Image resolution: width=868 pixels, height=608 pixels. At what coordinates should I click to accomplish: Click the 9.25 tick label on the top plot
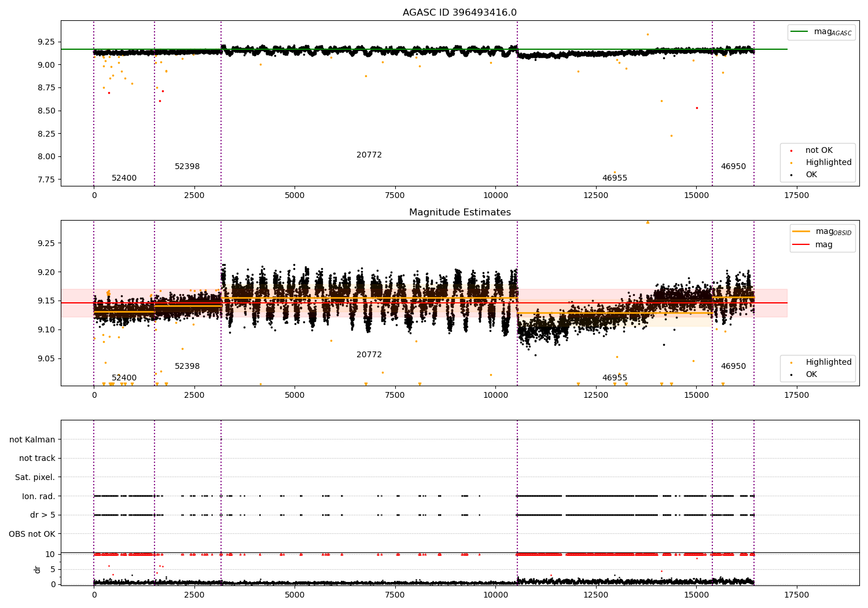click(46, 42)
